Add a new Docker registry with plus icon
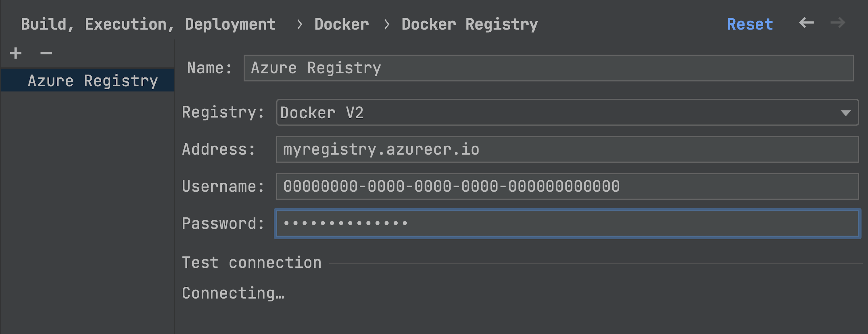Screen dimensions: 868x334 pyautogui.click(x=16, y=53)
